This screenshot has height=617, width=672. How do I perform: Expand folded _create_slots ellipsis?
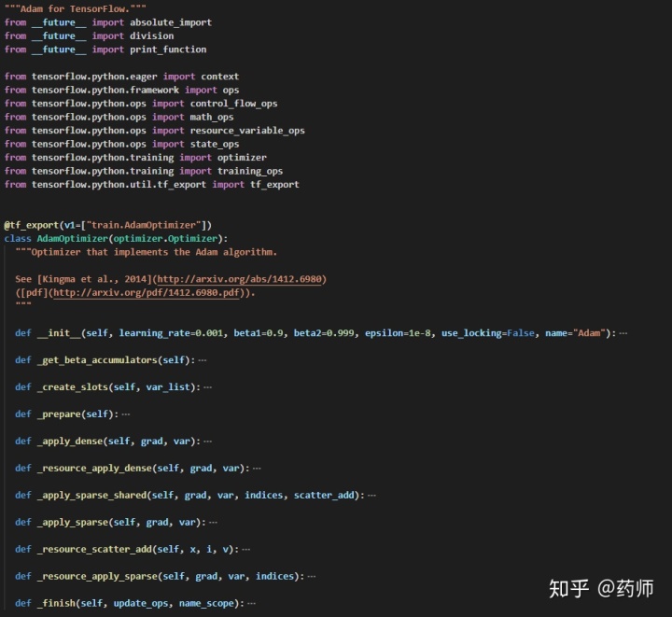click(x=207, y=387)
